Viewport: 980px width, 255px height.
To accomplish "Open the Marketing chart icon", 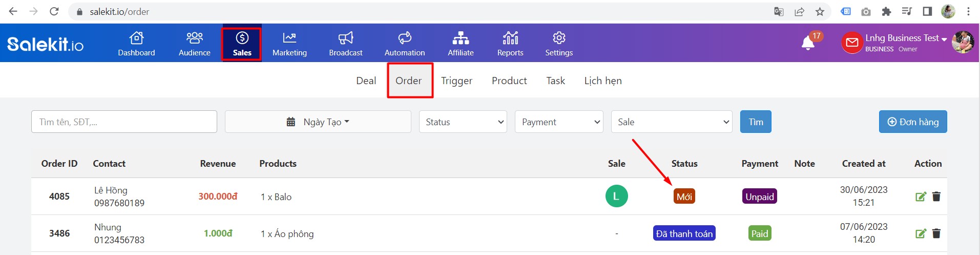I will point(289,38).
